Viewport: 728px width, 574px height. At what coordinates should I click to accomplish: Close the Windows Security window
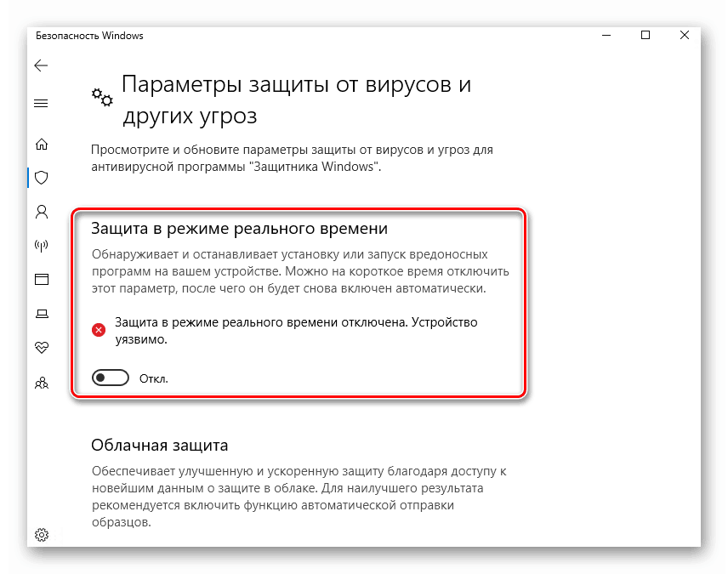pyautogui.click(x=685, y=36)
